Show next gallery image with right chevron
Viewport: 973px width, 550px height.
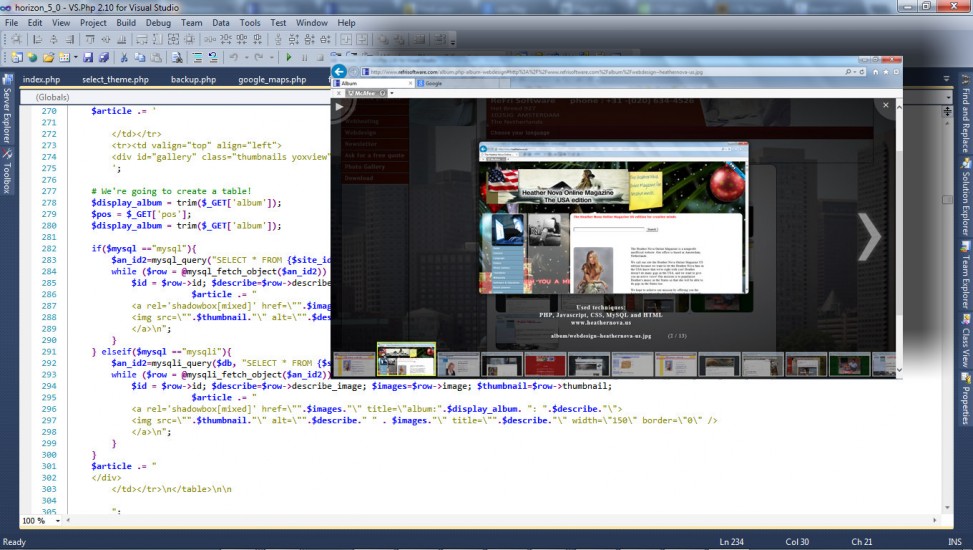tap(869, 237)
